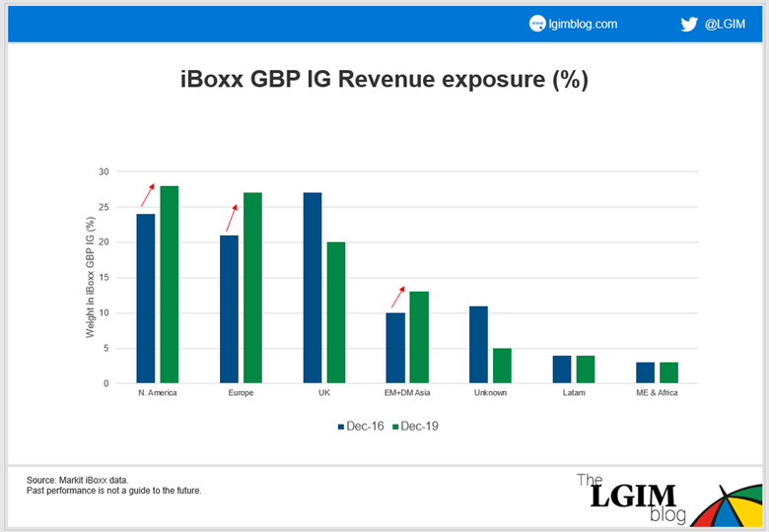Viewport: 769px width, 532px height.
Task: Click the y-axis title Weight in iBoxx GBP IG
Action: pyautogui.click(x=91, y=277)
